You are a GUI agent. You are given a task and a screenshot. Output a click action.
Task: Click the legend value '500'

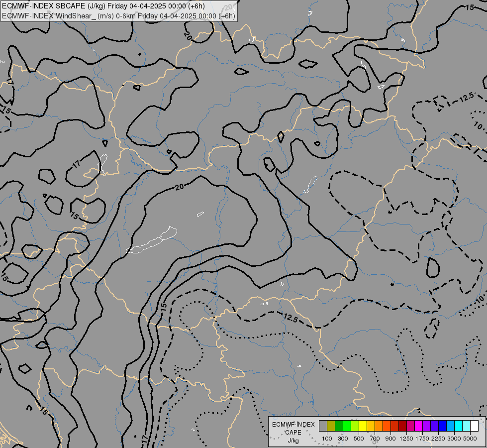[x=359, y=439]
